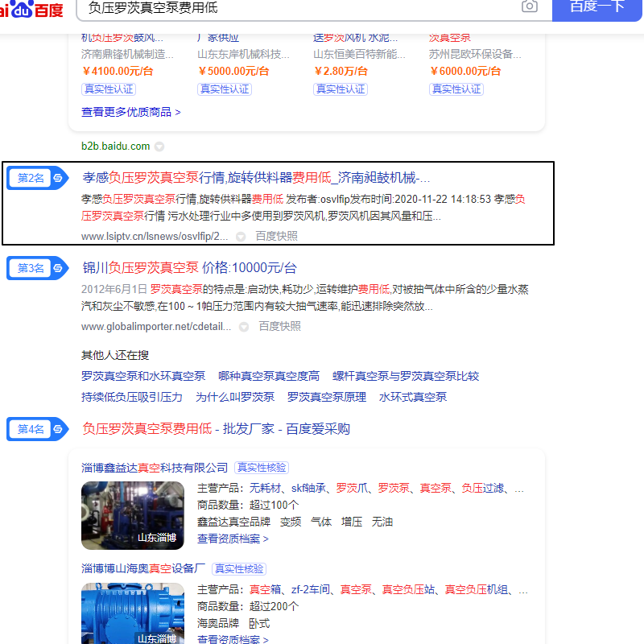Click related search 罗茨真空泵和水环真空泵
The image size is (644, 644).
(143, 376)
